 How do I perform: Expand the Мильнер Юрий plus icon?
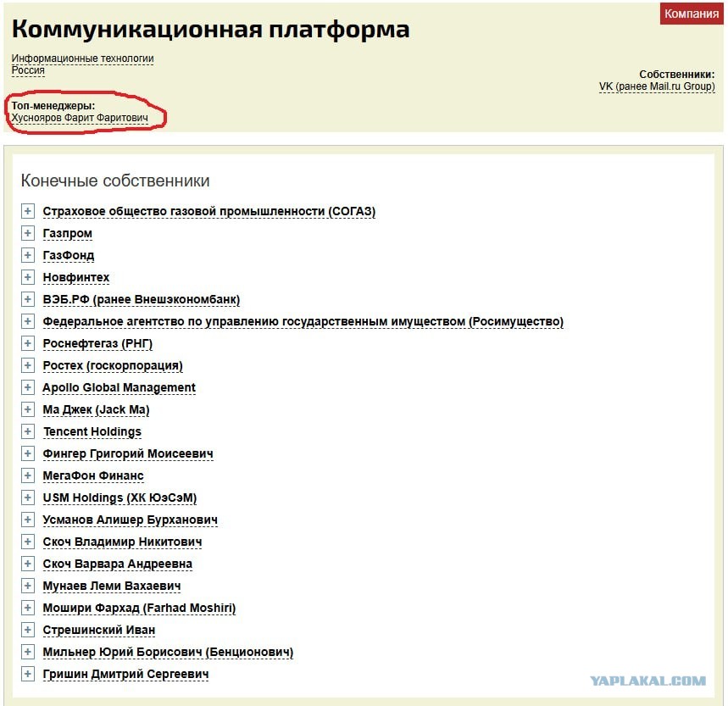[27, 652]
